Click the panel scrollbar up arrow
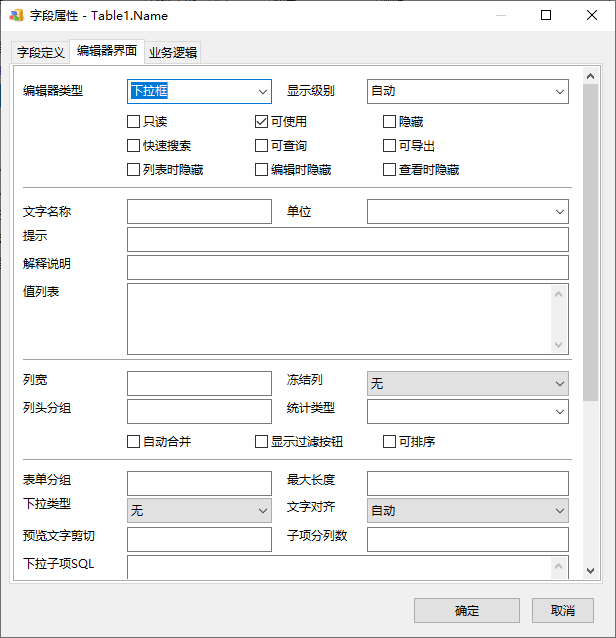The width and height of the screenshot is (616, 638). (590, 76)
